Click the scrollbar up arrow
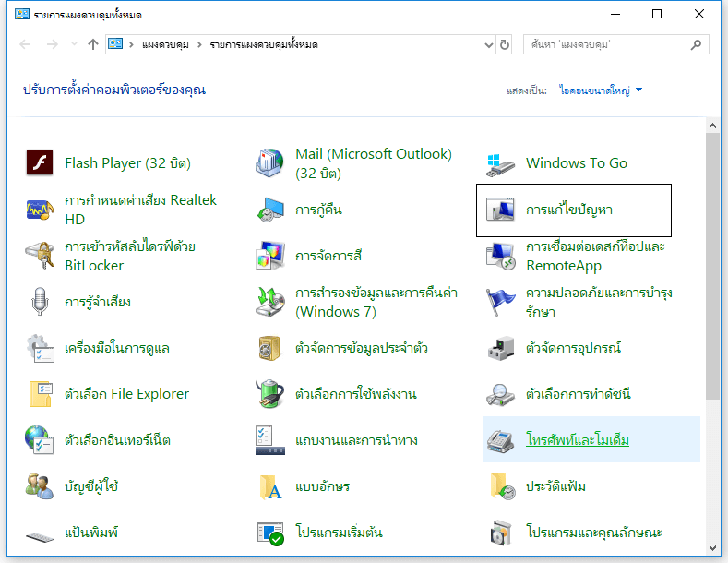The width and height of the screenshot is (728, 563). [712, 126]
